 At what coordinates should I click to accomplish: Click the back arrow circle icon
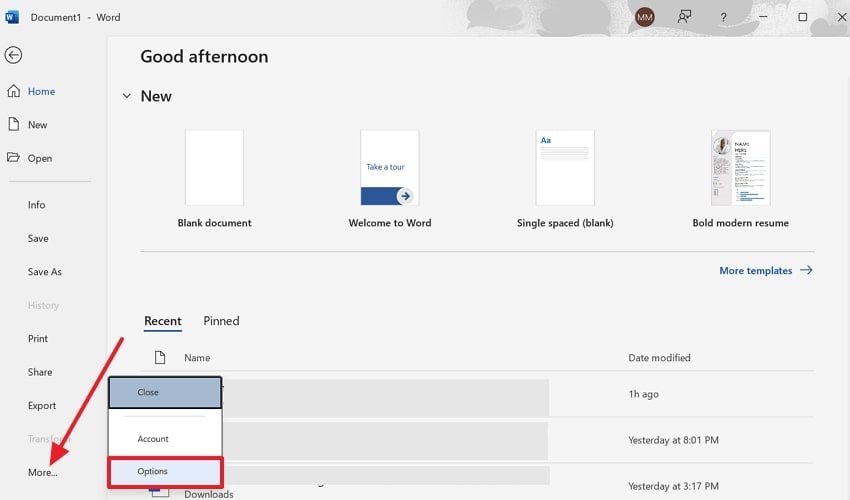click(x=13, y=55)
